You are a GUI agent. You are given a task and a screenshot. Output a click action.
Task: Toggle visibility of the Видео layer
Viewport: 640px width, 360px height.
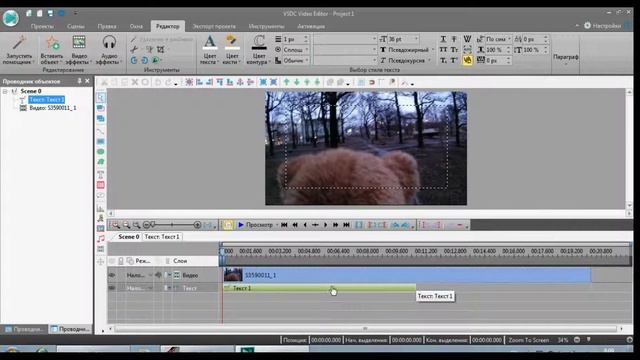[x=112, y=276]
